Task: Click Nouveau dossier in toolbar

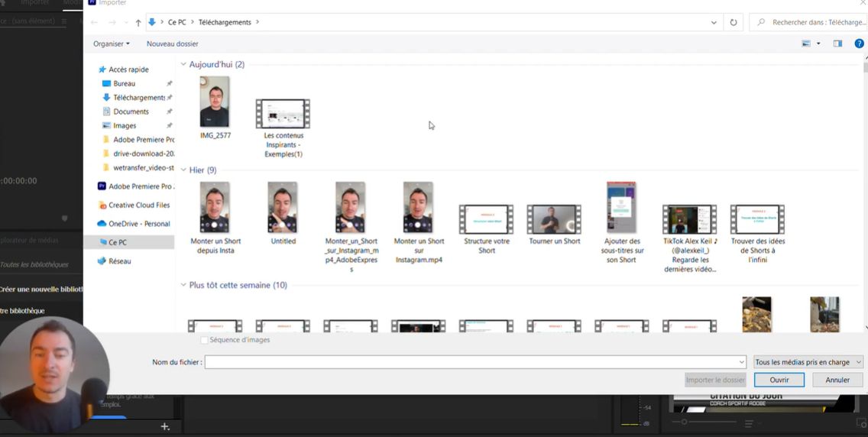Action: click(x=172, y=44)
